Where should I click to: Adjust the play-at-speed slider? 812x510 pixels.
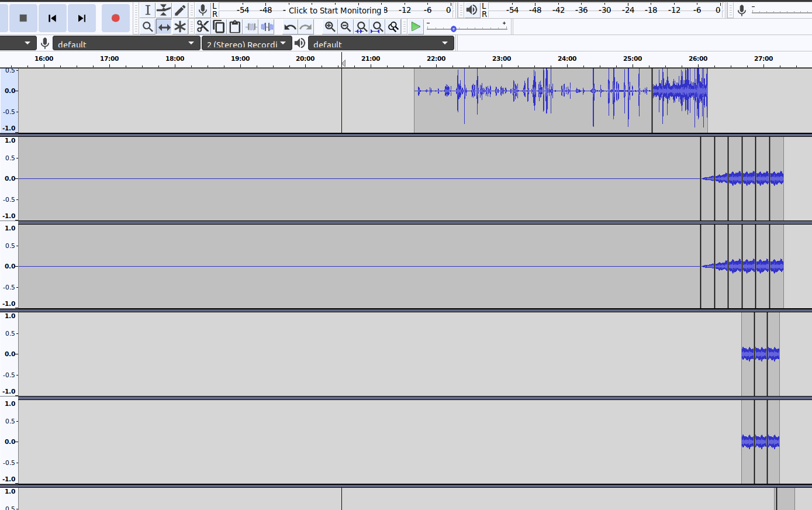point(454,29)
